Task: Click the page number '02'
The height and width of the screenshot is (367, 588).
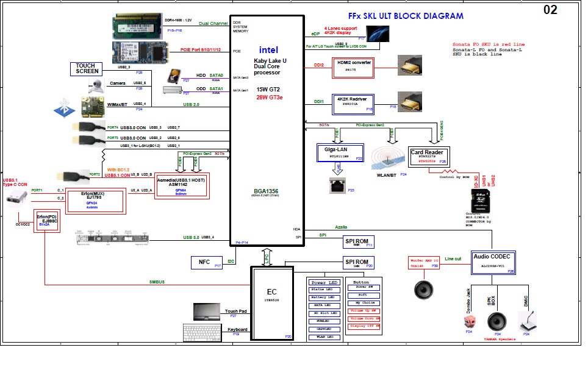Action: click(x=551, y=10)
